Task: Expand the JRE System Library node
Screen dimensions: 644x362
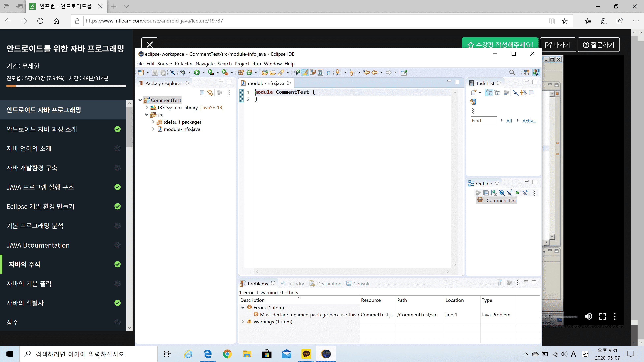Action: [147, 107]
